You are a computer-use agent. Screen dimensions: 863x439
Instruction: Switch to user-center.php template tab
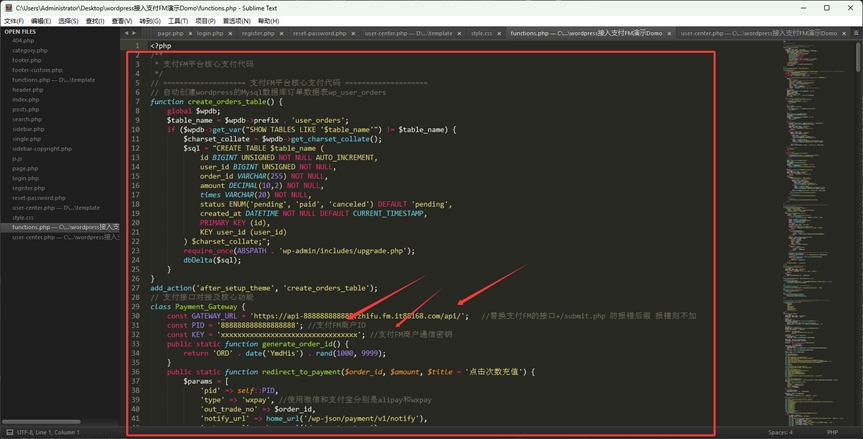408,33
